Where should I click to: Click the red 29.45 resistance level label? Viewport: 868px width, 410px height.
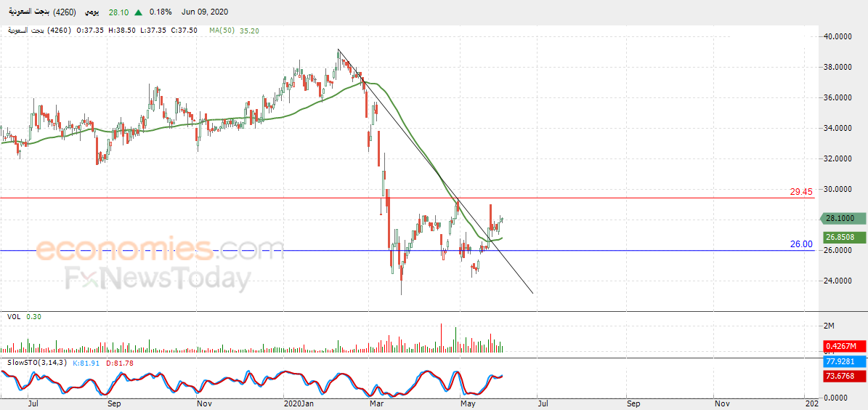click(801, 192)
